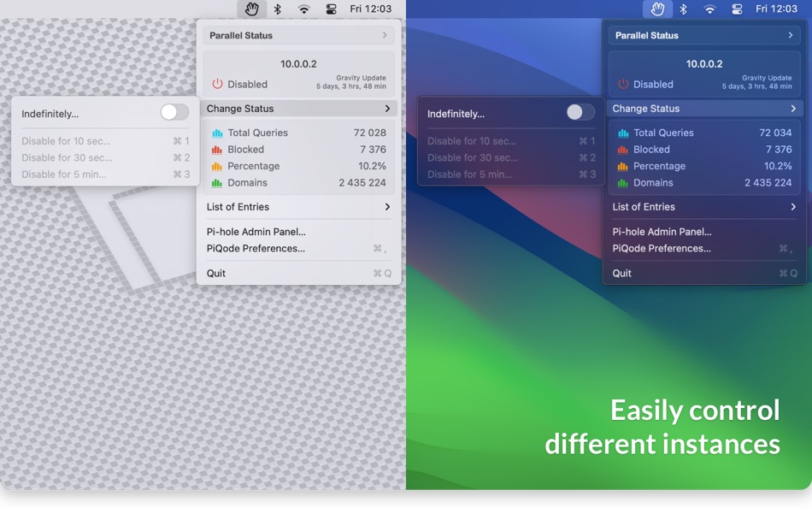Click Indefinitely label in dark submenu
The height and width of the screenshot is (508, 812).
pyautogui.click(x=456, y=114)
